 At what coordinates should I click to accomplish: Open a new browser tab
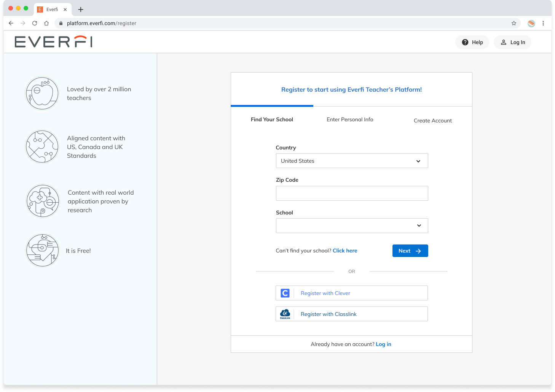pyautogui.click(x=81, y=10)
